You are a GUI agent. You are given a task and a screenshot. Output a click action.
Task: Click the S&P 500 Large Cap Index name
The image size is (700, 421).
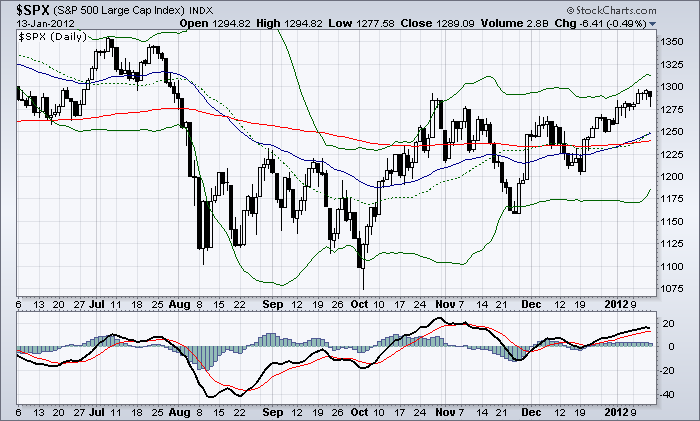(120, 10)
